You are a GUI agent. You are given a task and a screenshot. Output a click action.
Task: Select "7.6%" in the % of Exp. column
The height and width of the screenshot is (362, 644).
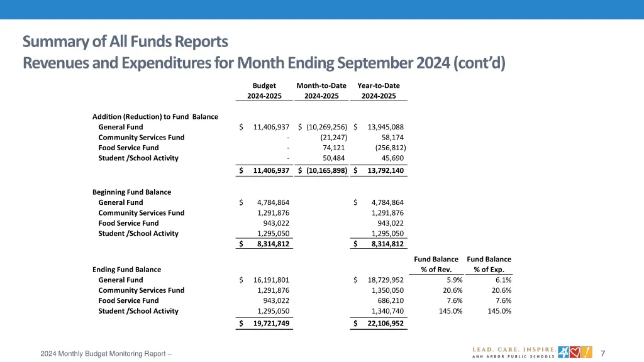(504, 300)
